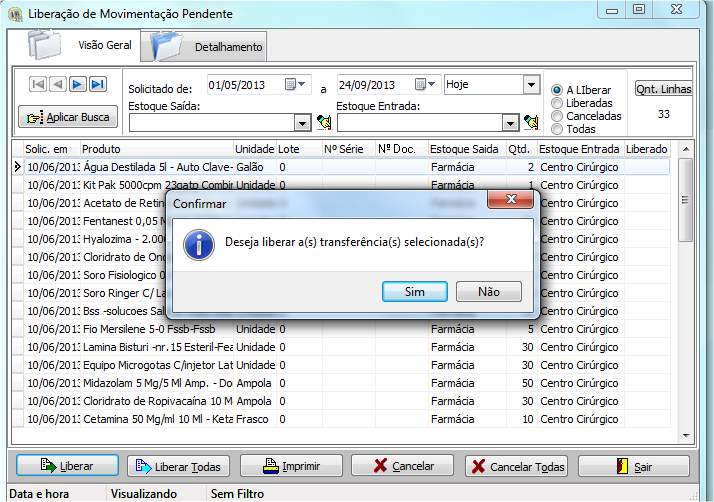The height and width of the screenshot is (502, 714).
Task: Open the Estoque Entrada dropdown
Action: click(x=510, y=123)
